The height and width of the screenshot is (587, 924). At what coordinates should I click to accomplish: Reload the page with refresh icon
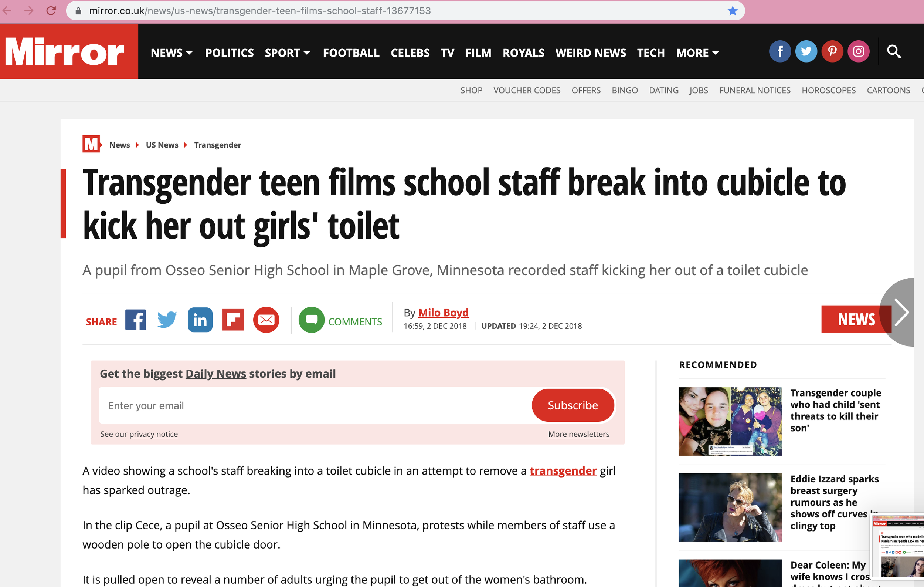click(51, 10)
